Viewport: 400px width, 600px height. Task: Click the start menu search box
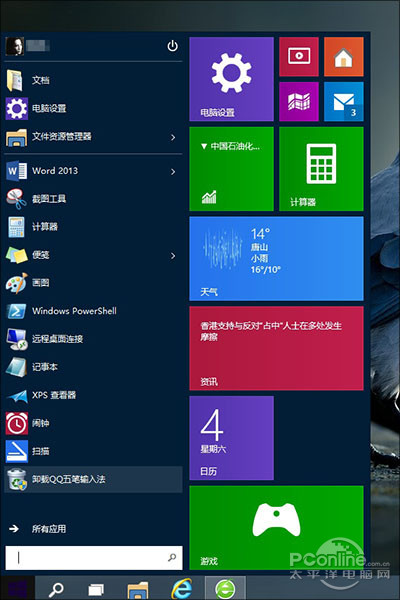(94, 558)
